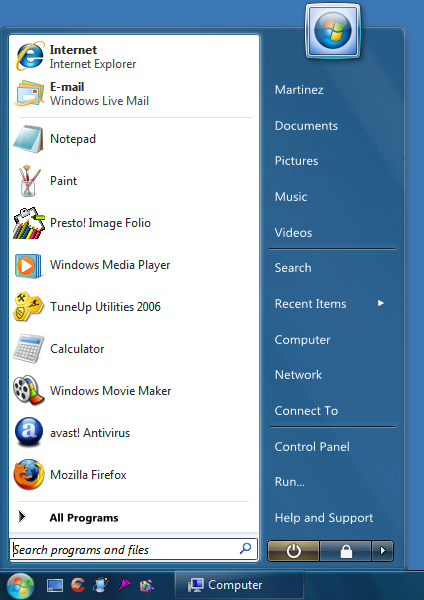Viewport: 424px width, 600px height.
Task: Select Control Panel in right pane
Action: (312, 447)
